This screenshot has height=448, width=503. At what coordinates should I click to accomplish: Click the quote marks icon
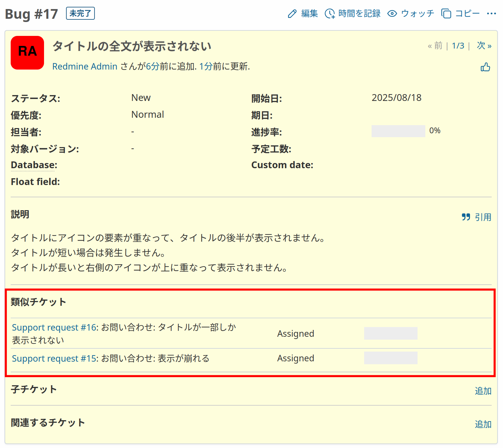466,217
